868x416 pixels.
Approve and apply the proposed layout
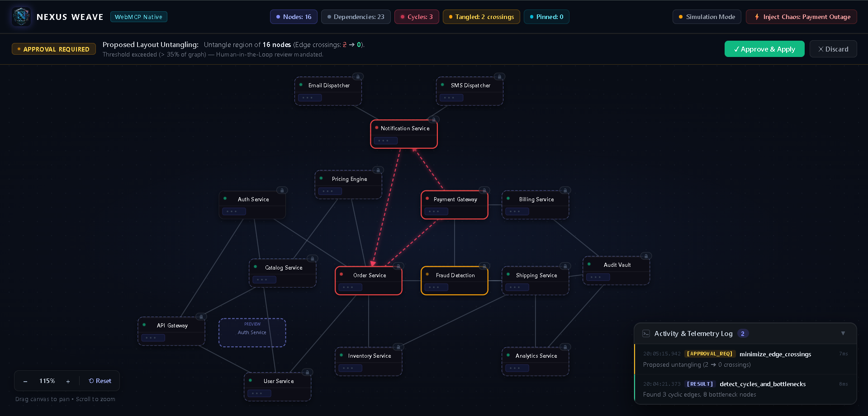coord(764,49)
